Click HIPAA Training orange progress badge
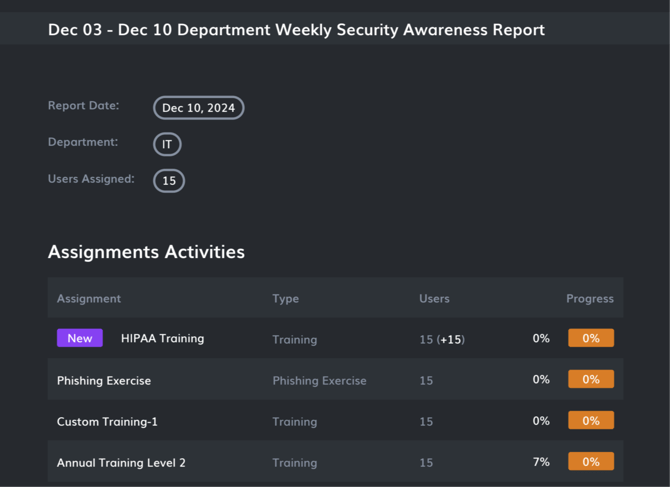Viewport: 670px width, 487px height. [591, 338]
